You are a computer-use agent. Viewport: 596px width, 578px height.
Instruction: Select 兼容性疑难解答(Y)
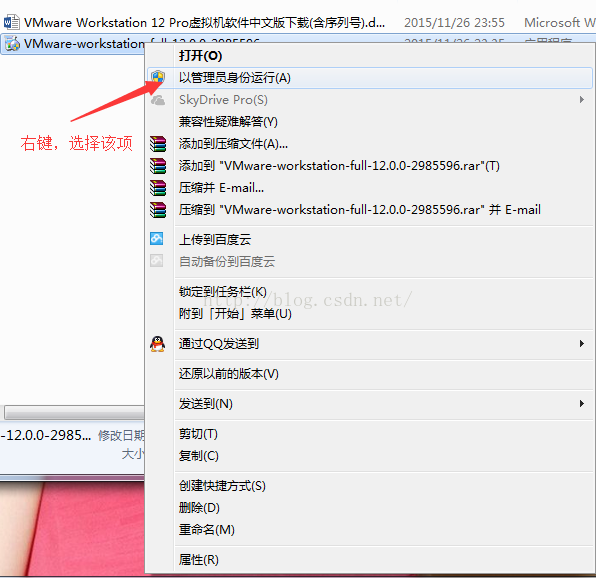coord(369,122)
